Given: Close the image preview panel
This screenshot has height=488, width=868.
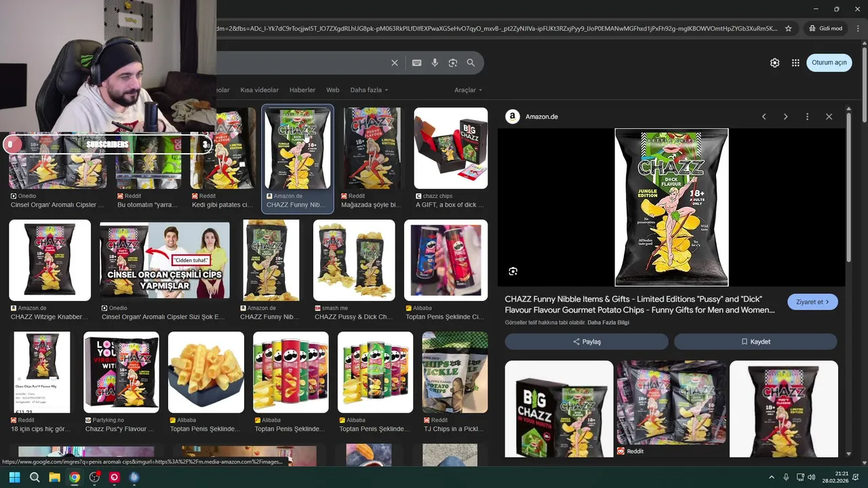Looking at the screenshot, I should (829, 117).
